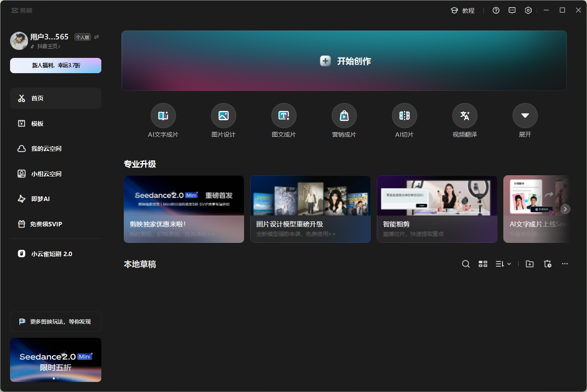Search local drafts with magnifier icon
The image size is (587, 392).
click(466, 264)
